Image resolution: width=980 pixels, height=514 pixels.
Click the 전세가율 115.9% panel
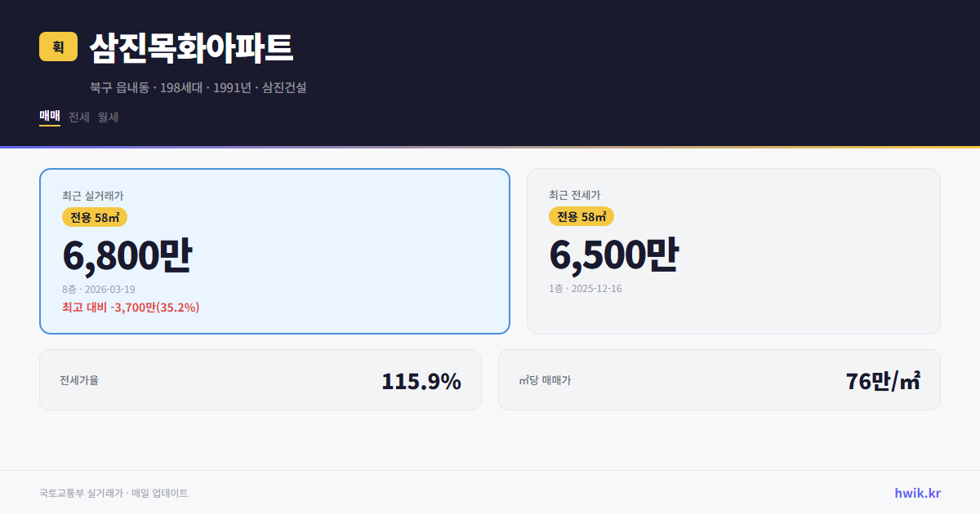pyautogui.click(x=261, y=379)
